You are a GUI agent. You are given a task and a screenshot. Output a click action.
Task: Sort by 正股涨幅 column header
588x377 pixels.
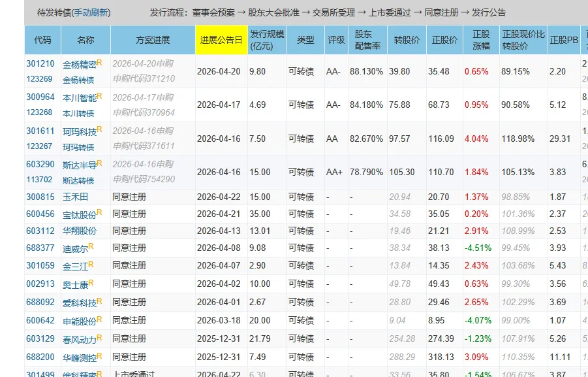point(481,40)
